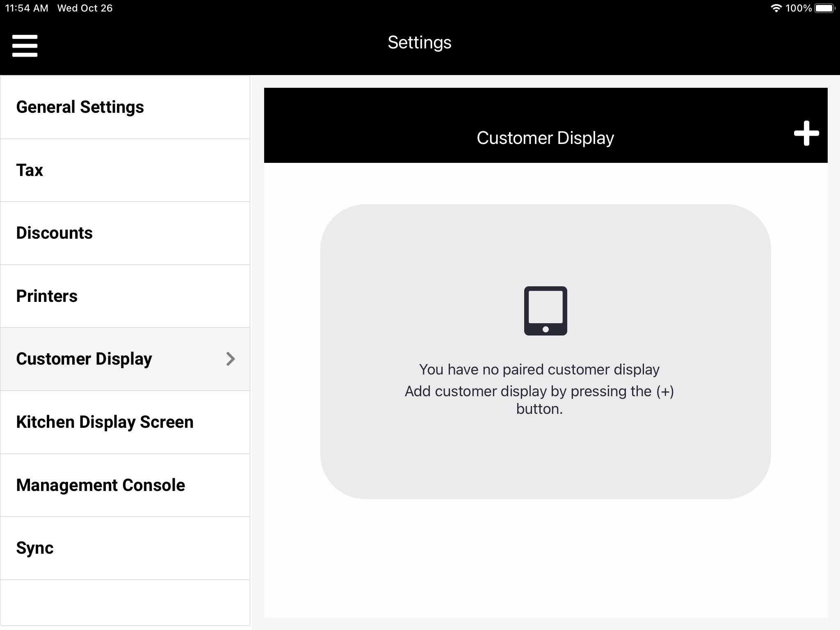
Task: Tap the 'no paired customer display' message
Action: pyautogui.click(x=539, y=370)
